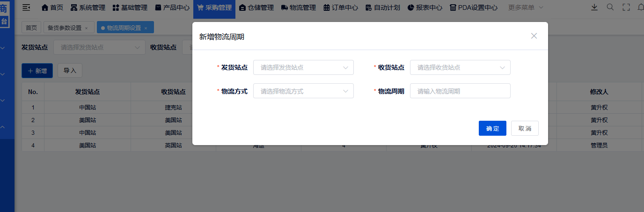Open the 系统管理 menu

tap(88, 7)
